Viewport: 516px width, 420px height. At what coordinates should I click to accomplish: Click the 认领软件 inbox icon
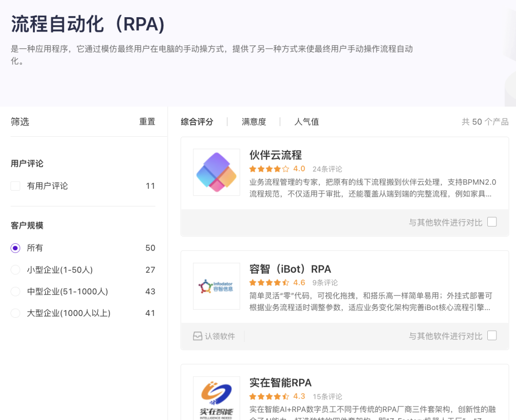tap(197, 336)
